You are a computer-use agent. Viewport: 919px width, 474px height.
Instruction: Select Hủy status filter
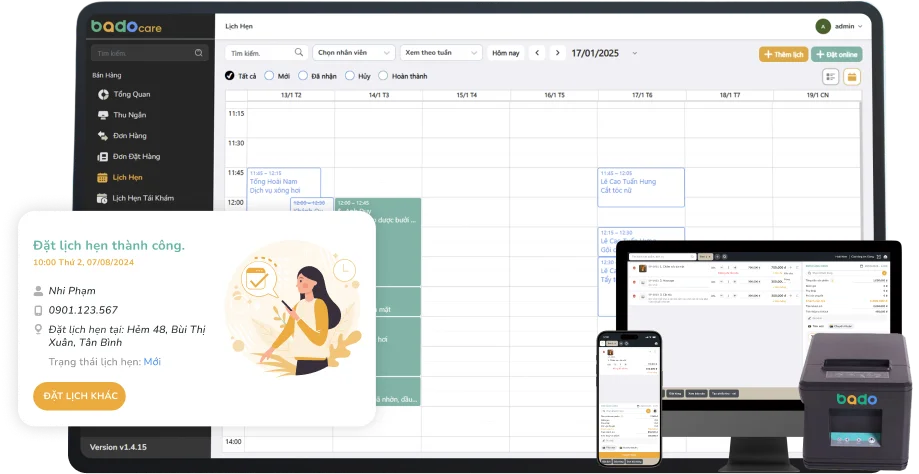pyautogui.click(x=350, y=76)
